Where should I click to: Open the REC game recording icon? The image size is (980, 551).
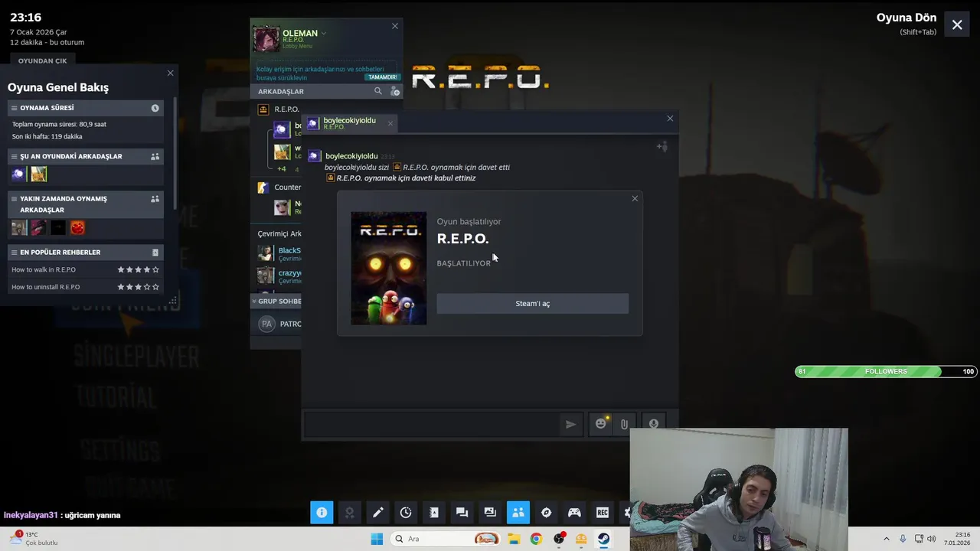point(603,512)
